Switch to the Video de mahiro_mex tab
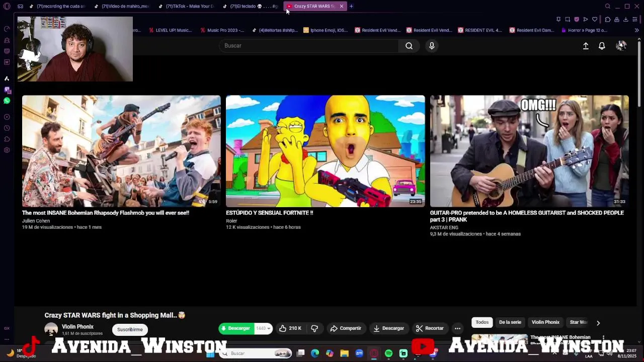Image resolution: width=644 pixels, height=362 pixels. pos(122,6)
